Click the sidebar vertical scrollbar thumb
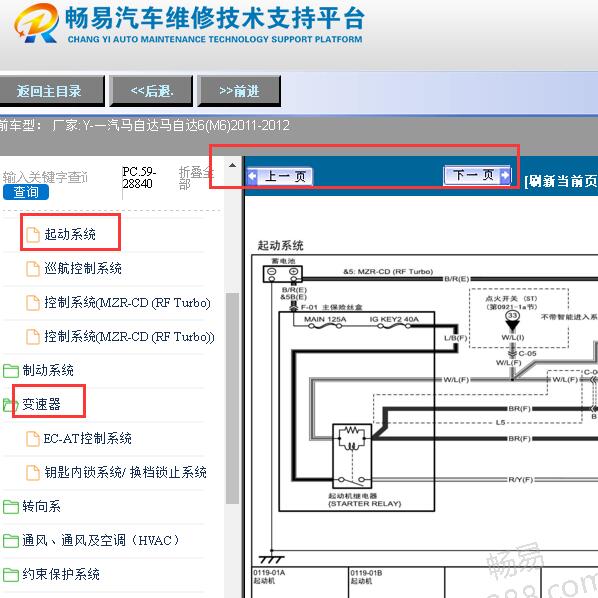The image size is (598, 598). tap(232, 399)
